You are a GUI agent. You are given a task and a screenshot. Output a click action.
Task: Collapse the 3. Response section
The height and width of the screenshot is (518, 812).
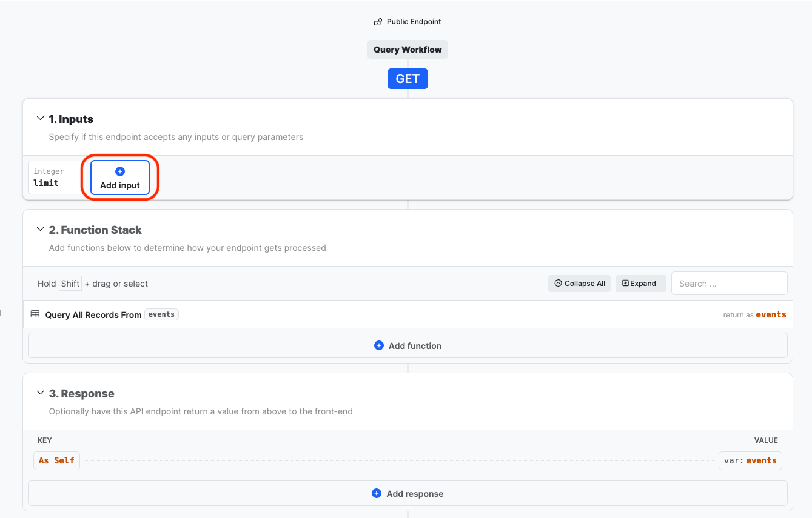(x=41, y=393)
